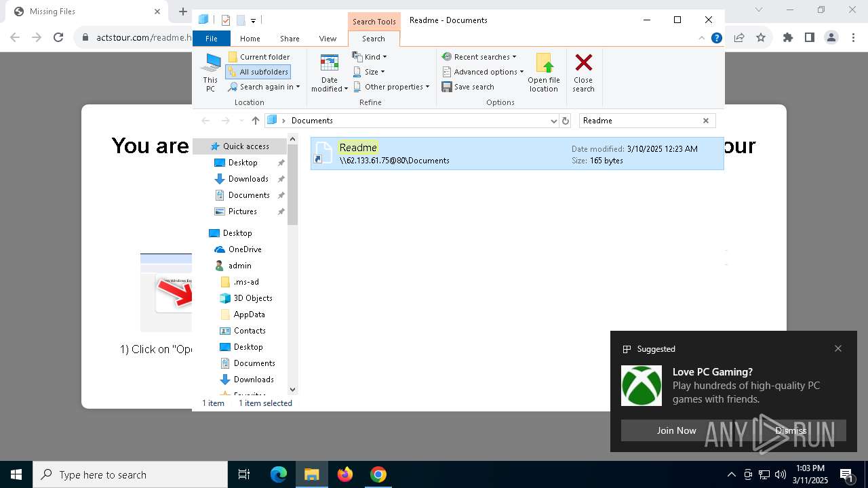Open pinned Pictures under Quick access
The height and width of the screenshot is (488, 868).
pos(243,211)
